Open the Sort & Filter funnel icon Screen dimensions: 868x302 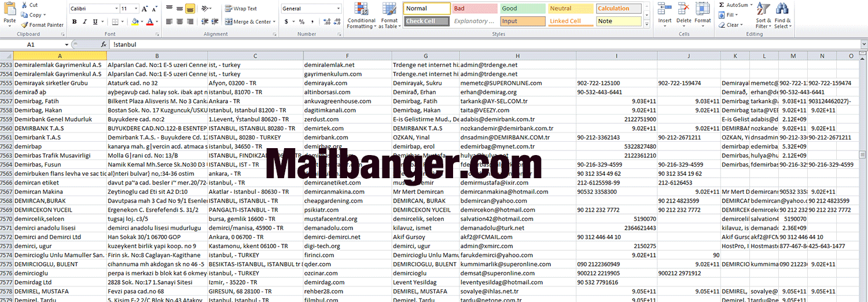764,9
